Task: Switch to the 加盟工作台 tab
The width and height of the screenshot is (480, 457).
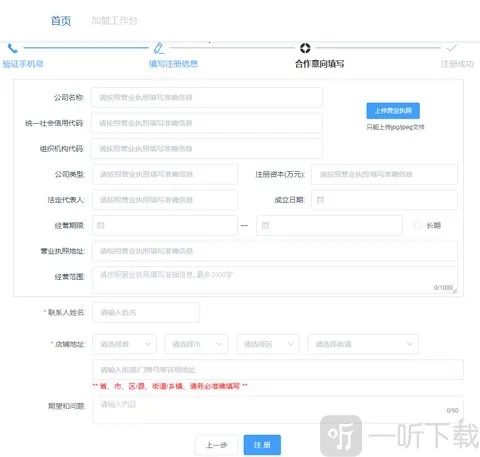Action: (x=115, y=21)
